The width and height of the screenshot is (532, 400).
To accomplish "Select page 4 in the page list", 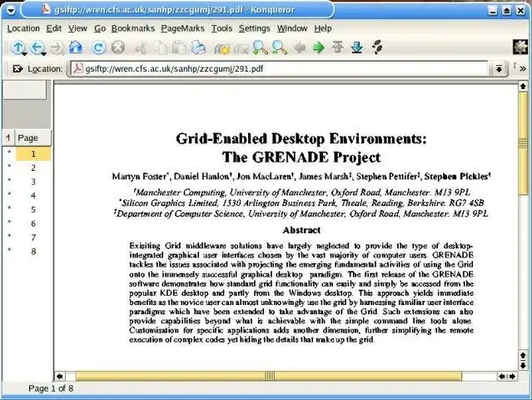I will coord(33,196).
